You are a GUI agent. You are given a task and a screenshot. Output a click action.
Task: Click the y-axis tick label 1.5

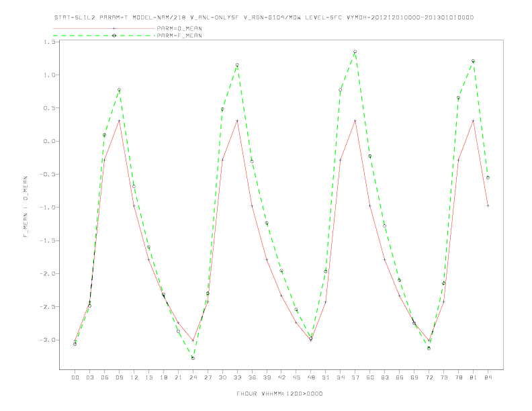(x=50, y=42)
